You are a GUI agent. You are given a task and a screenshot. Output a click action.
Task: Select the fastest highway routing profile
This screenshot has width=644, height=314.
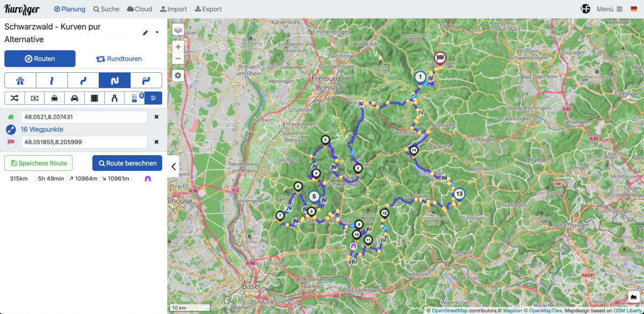point(20,80)
